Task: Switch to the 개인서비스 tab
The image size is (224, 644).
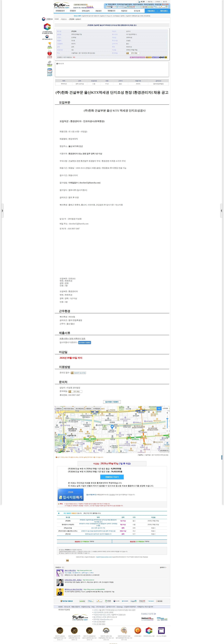Action: [164, 11]
